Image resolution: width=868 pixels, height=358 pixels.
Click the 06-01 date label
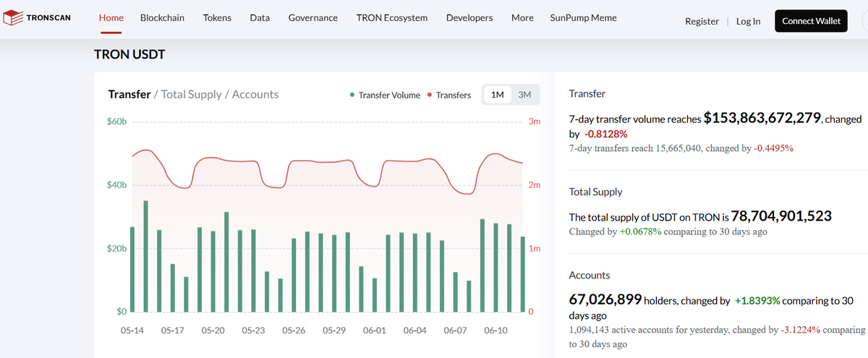[375, 330]
